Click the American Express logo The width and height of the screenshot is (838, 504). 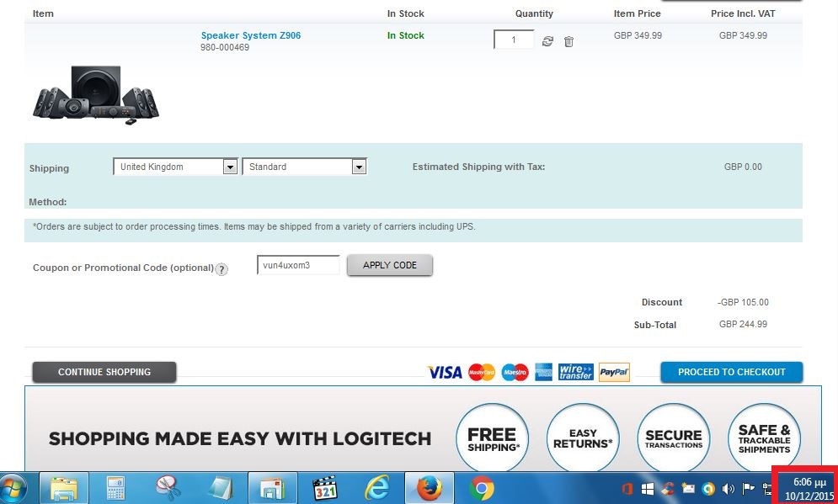[543, 372]
